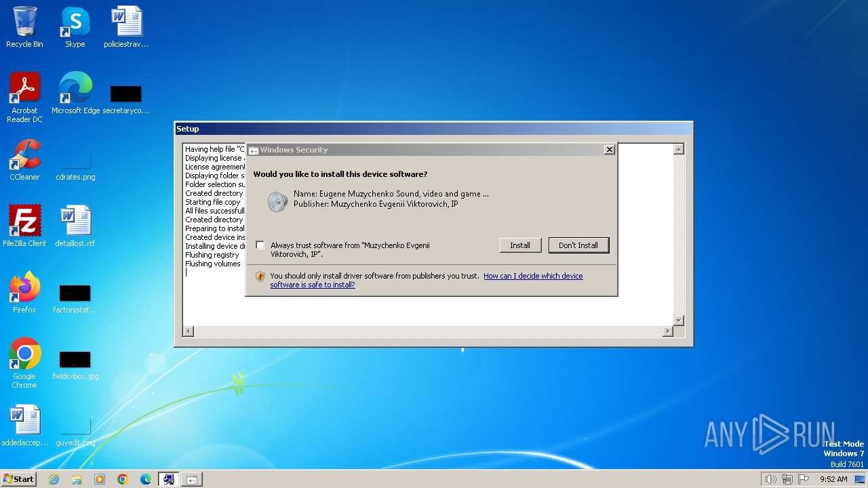
Task: Click the taskbar clock showing 9:52 AM
Action: point(833,479)
